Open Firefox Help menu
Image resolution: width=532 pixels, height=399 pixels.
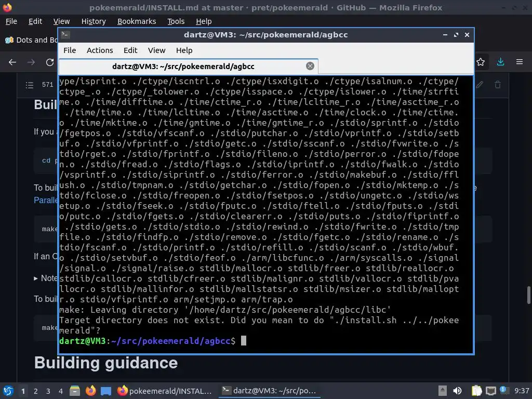click(x=204, y=21)
